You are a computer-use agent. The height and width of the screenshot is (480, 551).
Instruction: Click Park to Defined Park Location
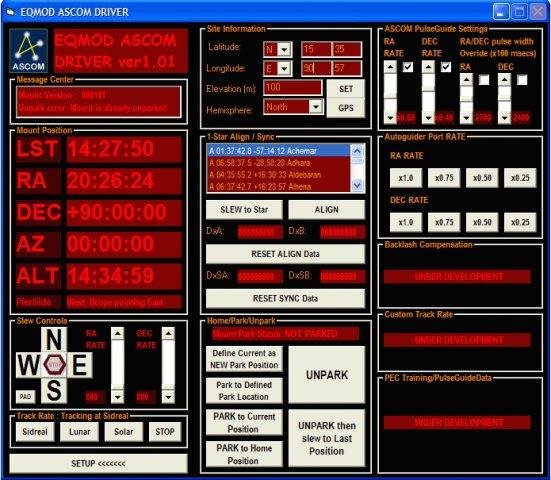click(244, 391)
